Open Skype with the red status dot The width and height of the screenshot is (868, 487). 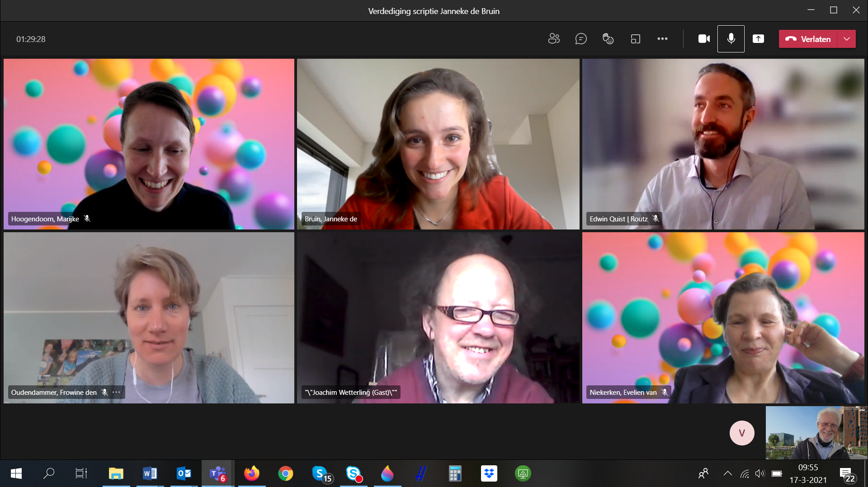pos(354,473)
